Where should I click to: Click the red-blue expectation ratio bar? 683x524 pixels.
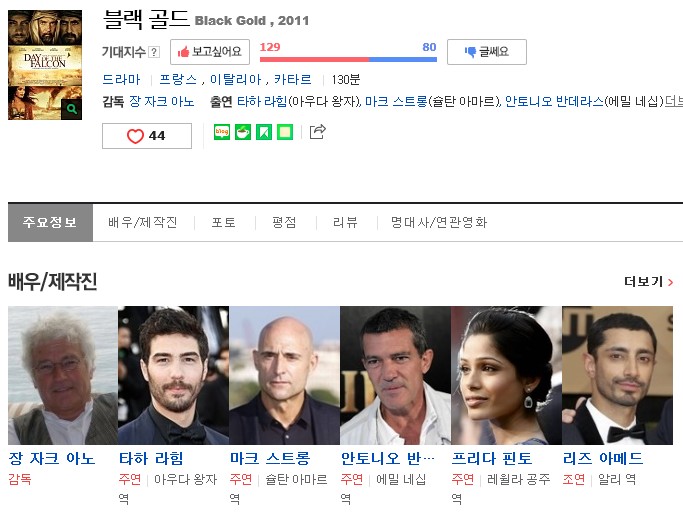[x=348, y=59]
